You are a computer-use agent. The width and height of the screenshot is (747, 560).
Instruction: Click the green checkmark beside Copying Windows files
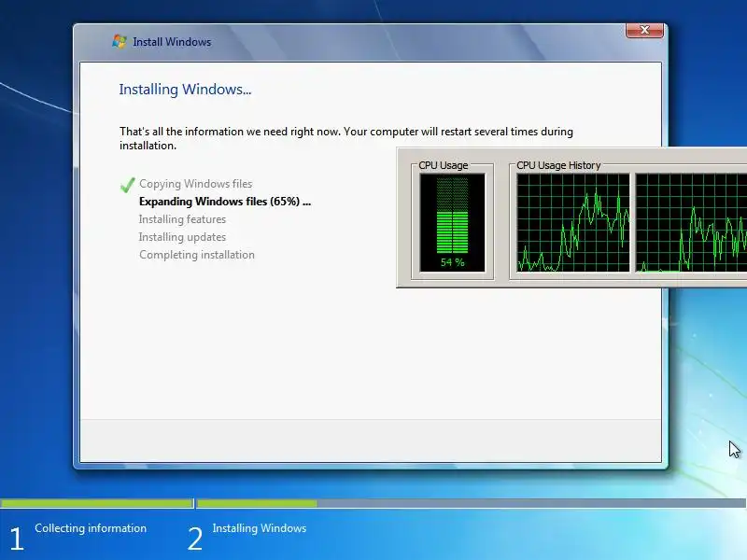coord(127,185)
